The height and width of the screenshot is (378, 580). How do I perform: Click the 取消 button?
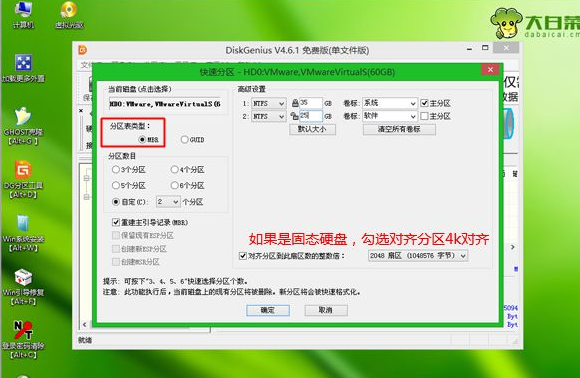click(326, 310)
